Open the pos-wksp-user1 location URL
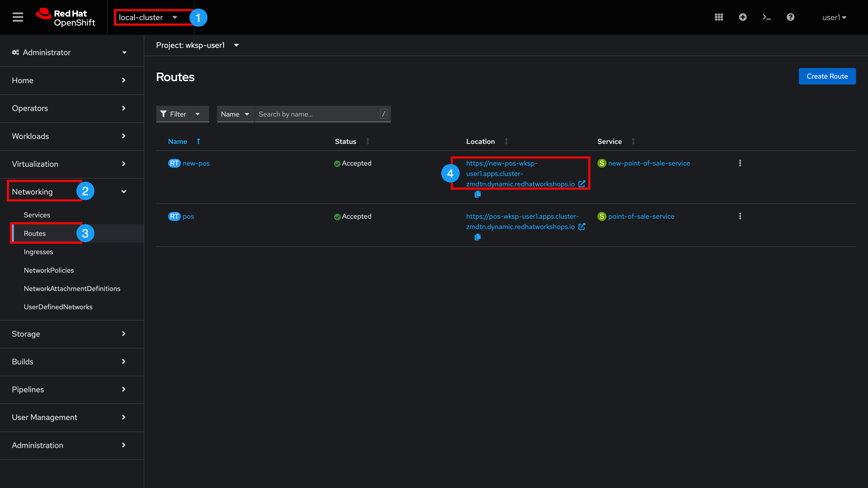 (522, 222)
